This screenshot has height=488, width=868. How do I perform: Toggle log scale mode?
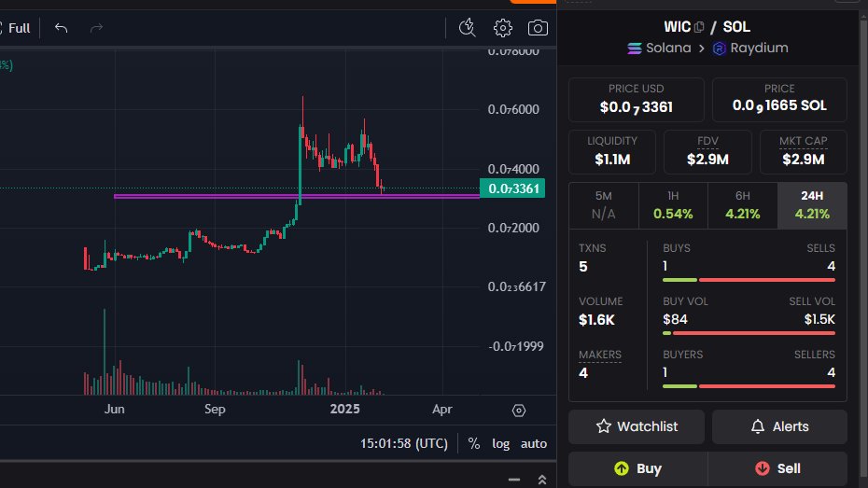coord(501,444)
